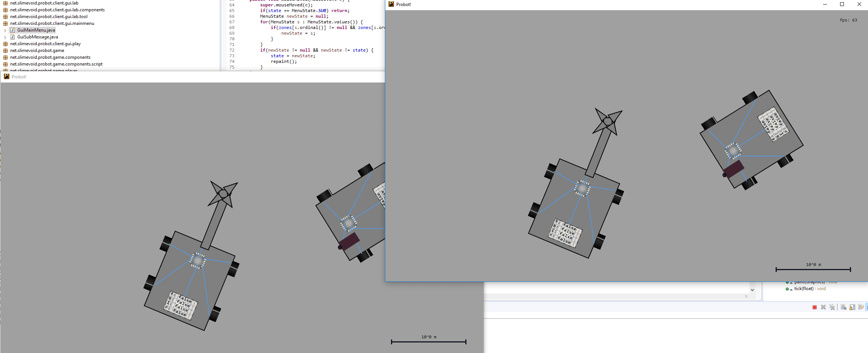Select package net.slimevoid.probot.game.components

(x=50, y=57)
